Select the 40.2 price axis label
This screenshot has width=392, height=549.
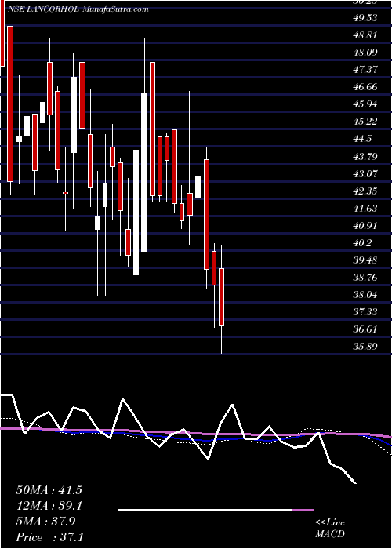coord(362,242)
